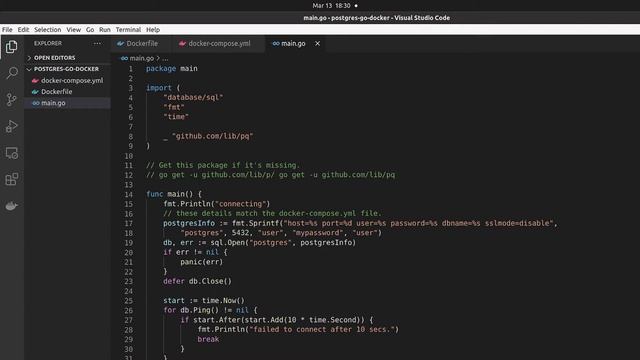
Task: Open the Run and Debug view icon
Action: tap(11, 126)
